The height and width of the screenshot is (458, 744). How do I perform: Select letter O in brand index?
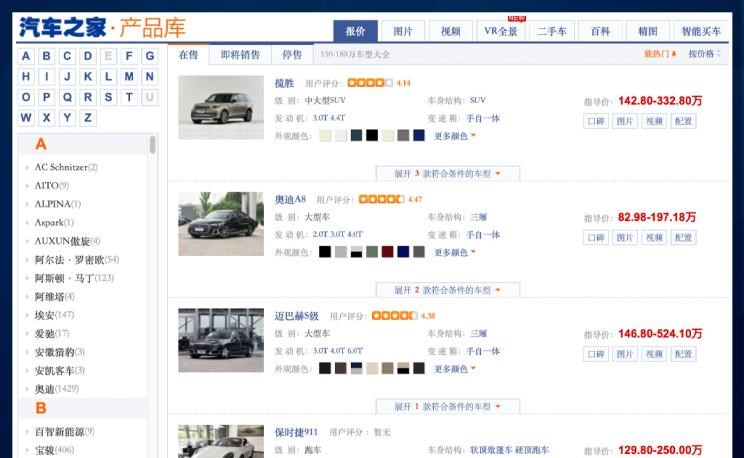(26, 97)
